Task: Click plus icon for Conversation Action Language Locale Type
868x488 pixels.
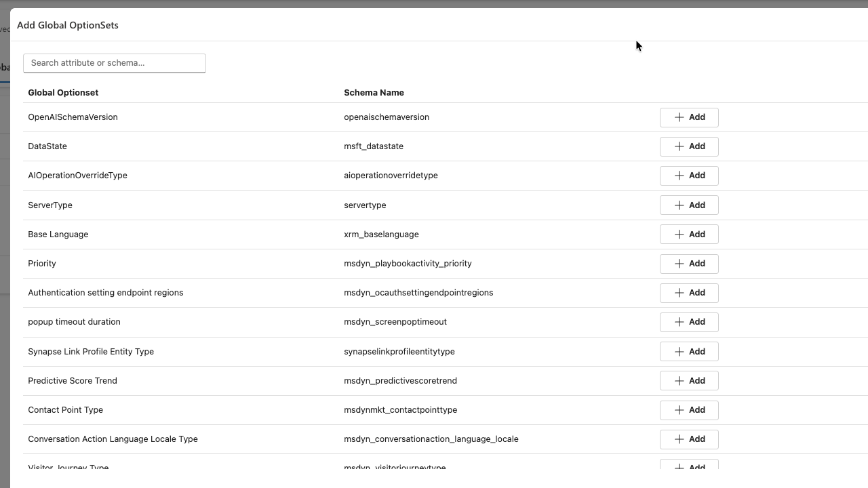Action: (679, 439)
